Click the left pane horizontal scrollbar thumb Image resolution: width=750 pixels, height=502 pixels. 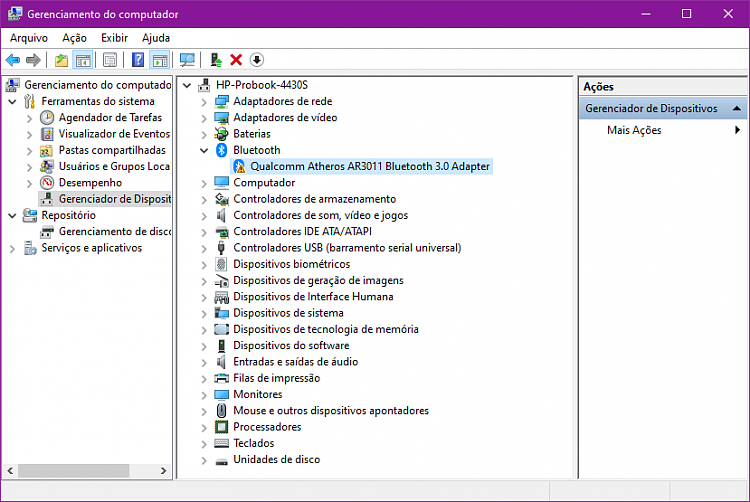(74, 470)
